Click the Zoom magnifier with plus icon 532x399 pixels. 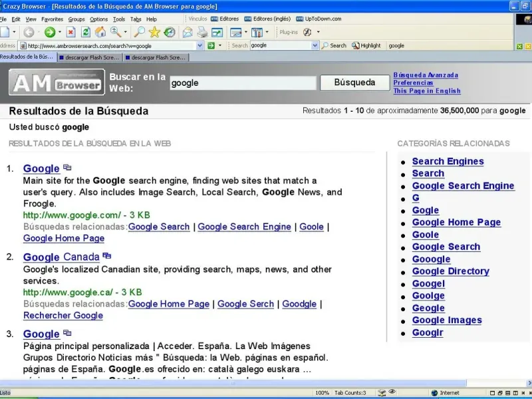(x=115, y=32)
